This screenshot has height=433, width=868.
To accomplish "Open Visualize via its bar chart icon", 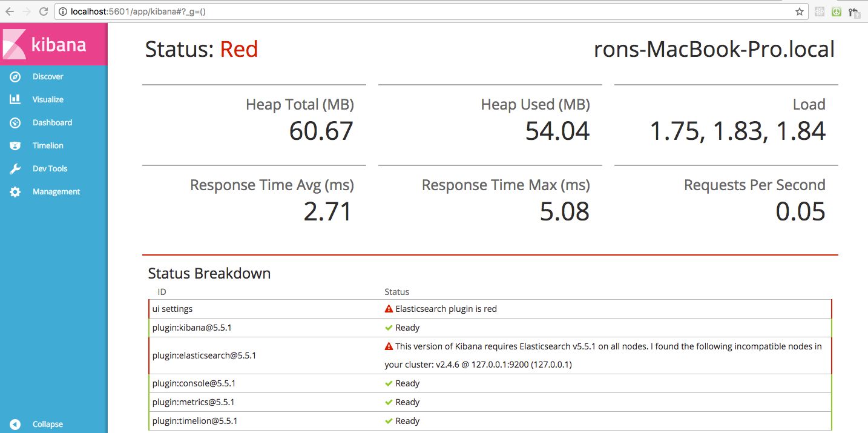I will (15, 100).
